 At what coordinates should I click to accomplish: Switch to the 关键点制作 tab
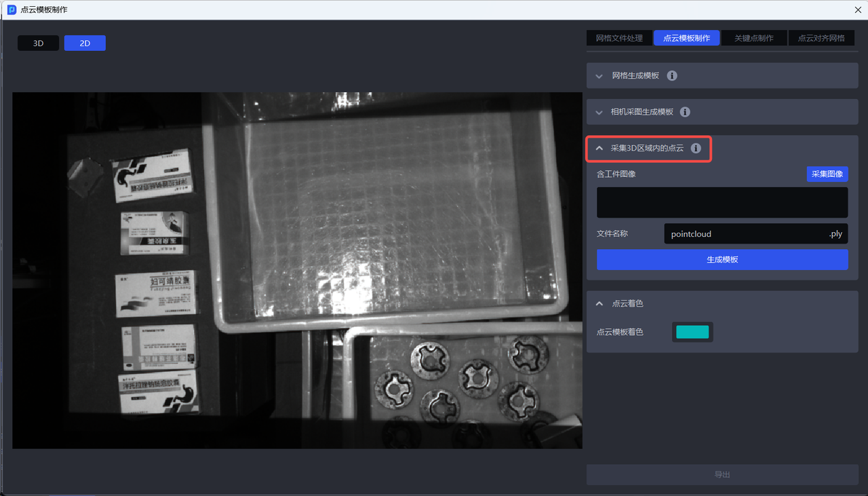point(753,38)
